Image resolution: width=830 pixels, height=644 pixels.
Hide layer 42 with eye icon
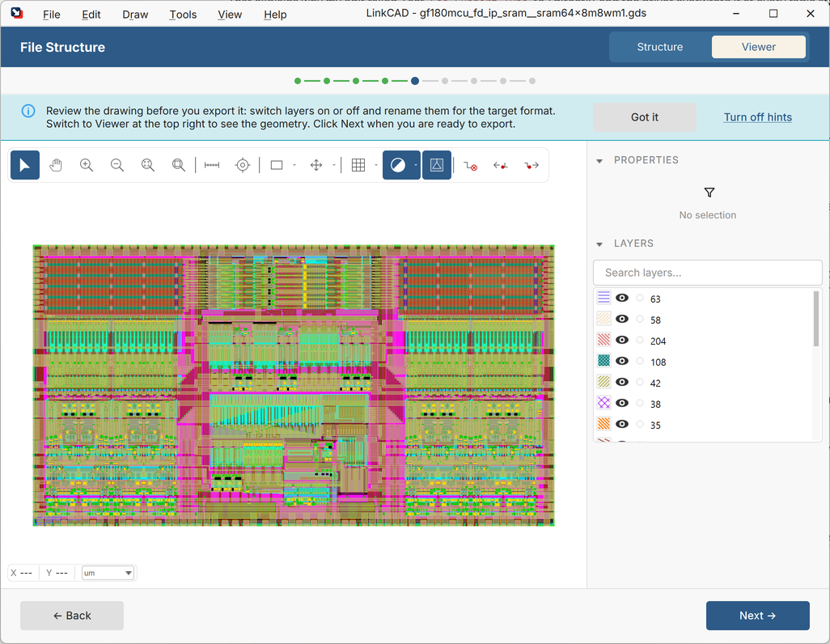click(622, 382)
